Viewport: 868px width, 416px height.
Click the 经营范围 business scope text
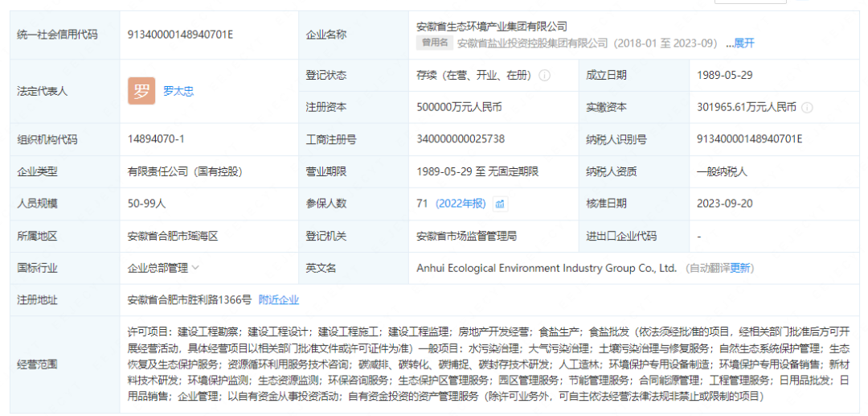coord(482,364)
